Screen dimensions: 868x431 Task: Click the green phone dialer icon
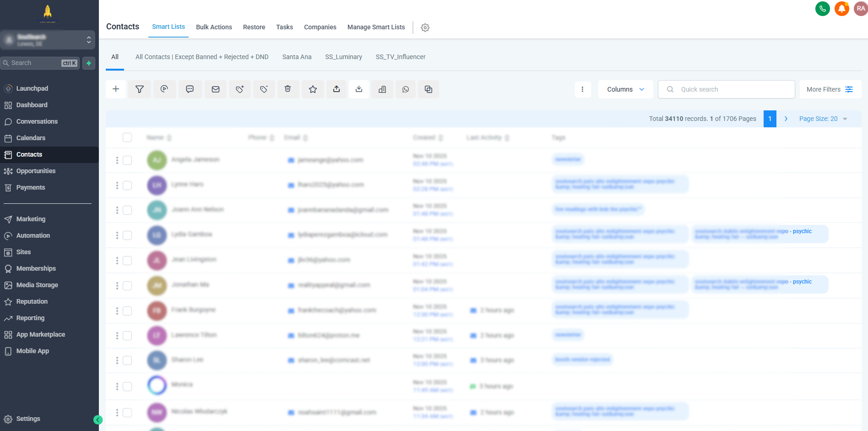pyautogui.click(x=822, y=9)
